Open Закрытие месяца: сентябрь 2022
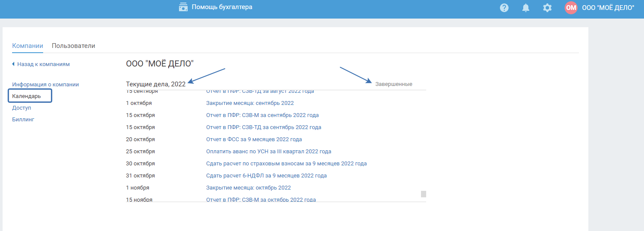644x231 pixels. point(250,103)
